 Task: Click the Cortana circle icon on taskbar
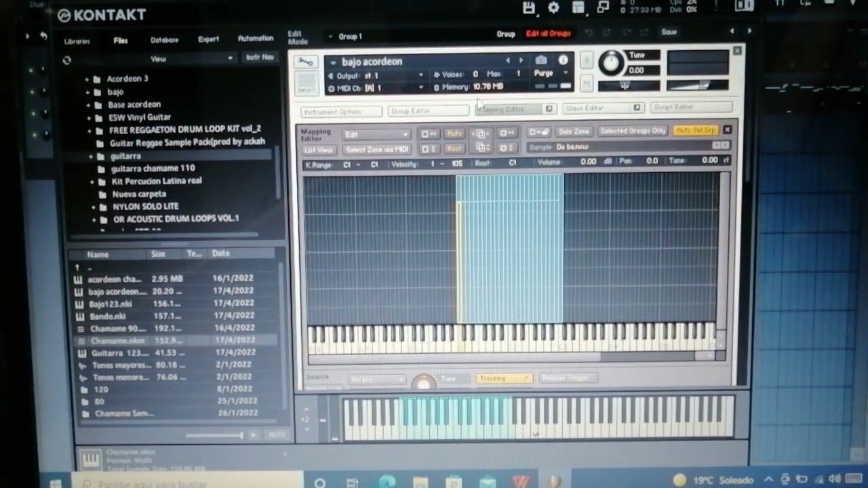(320, 483)
